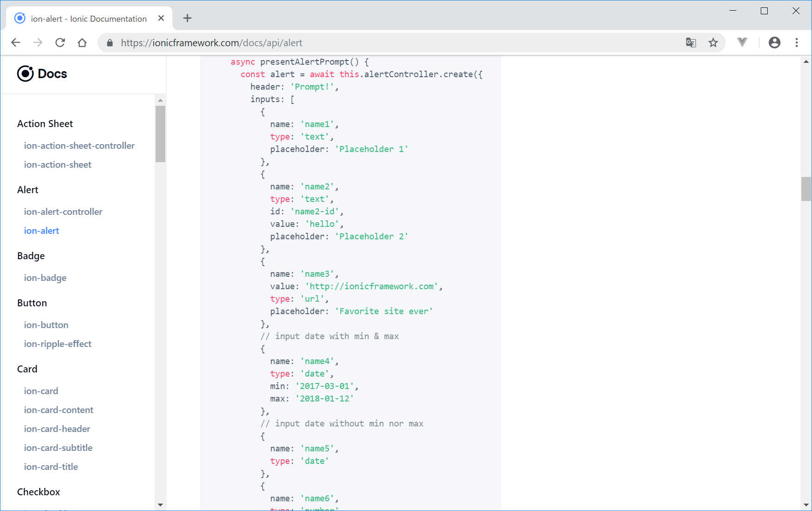Navigate to ion-card-subtitle page
Screen dimensions: 812x511
(58, 448)
